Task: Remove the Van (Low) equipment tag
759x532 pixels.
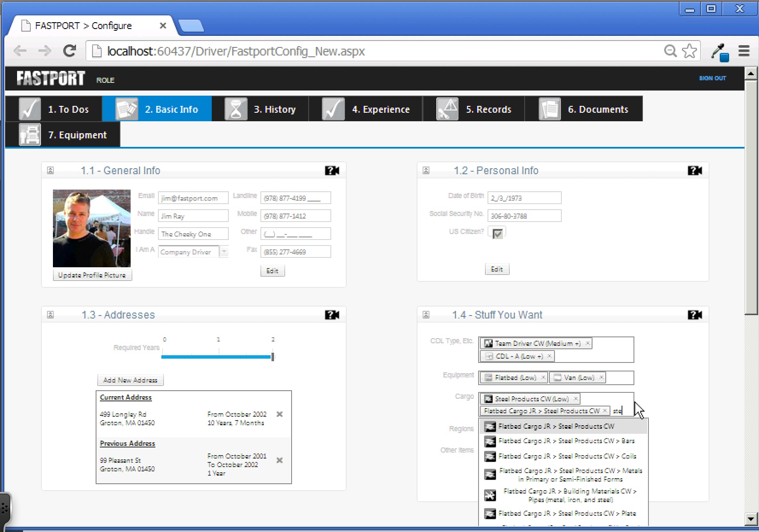Action: 601,377
